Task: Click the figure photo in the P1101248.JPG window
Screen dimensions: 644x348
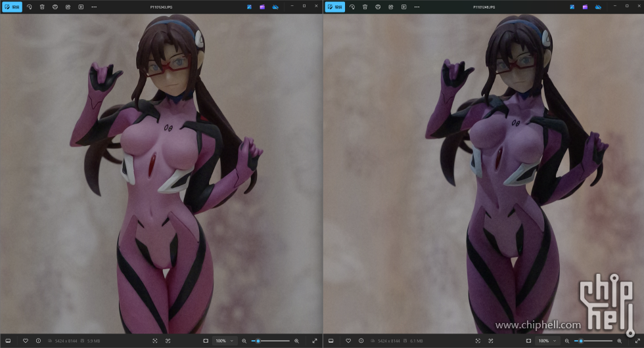Action: (484, 173)
